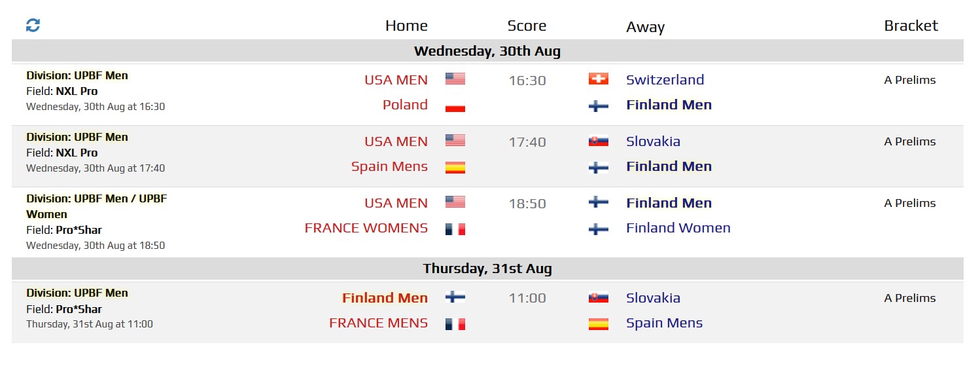Click the Home column header

point(406,26)
